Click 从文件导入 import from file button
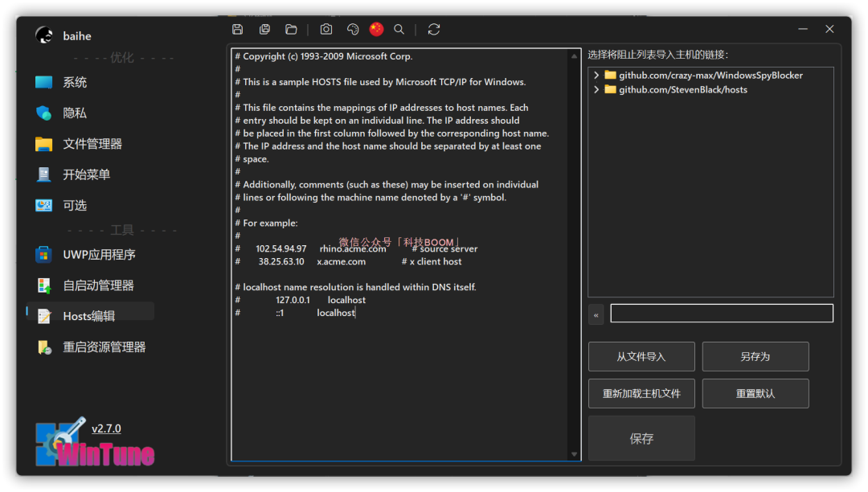Screen dimensions: 868x492 641,356
